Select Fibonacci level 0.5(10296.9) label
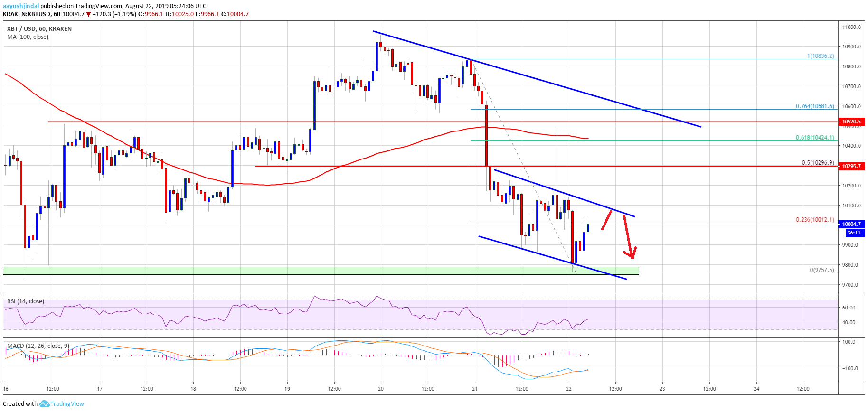This screenshot has height=412, width=868. tap(818, 163)
